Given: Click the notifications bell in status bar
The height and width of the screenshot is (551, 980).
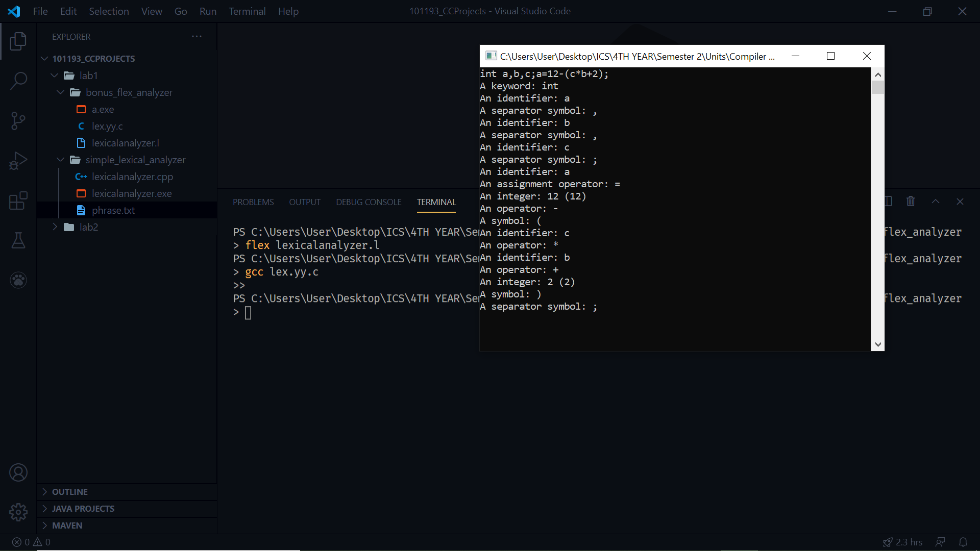Looking at the screenshot, I should tap(963, 542).
